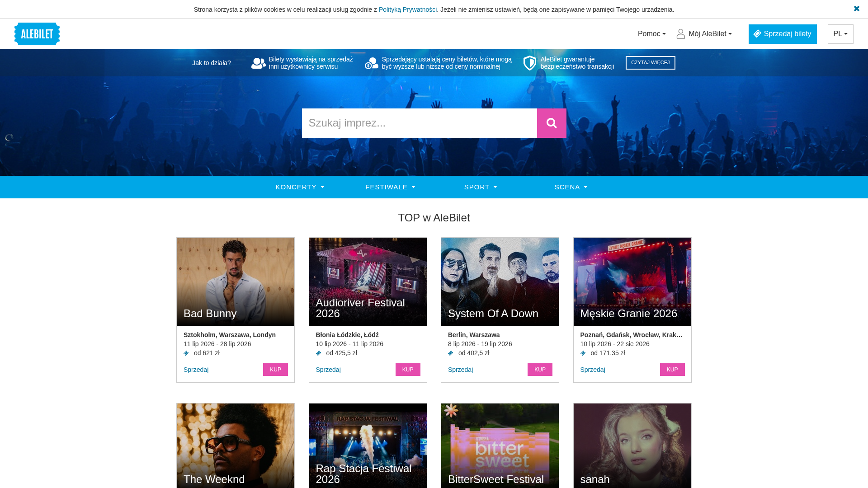The width and height of the screenshot is (868, 488).
Task: Click Sprzedaj under Bad Bunny
Action: 196,370
